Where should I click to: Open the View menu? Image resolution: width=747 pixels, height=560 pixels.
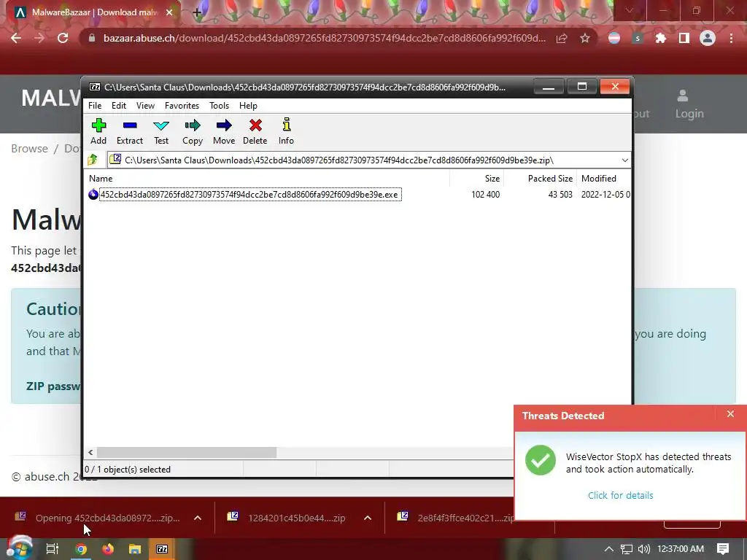point(145,106)
